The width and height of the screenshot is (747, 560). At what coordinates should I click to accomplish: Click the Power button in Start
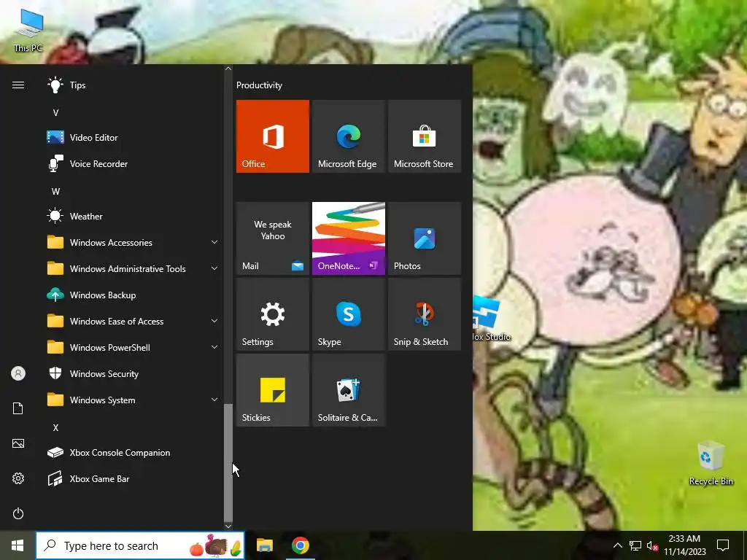[18, 513]
